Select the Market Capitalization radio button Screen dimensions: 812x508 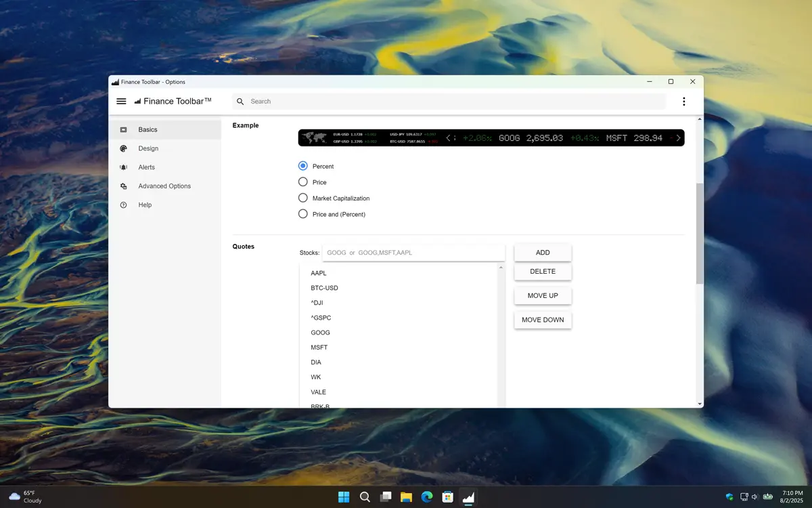coord(303,198)
